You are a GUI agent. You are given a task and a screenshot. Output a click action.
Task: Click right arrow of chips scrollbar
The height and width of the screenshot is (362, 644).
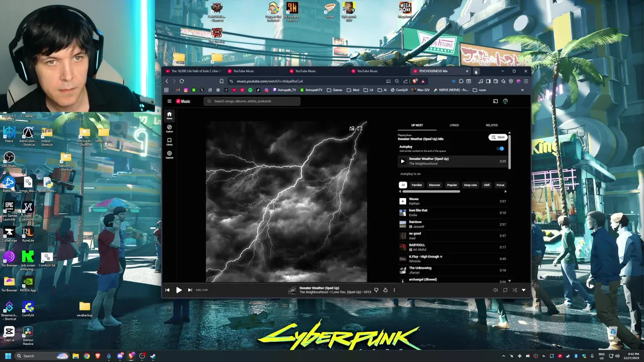click(x=505, y=192)
